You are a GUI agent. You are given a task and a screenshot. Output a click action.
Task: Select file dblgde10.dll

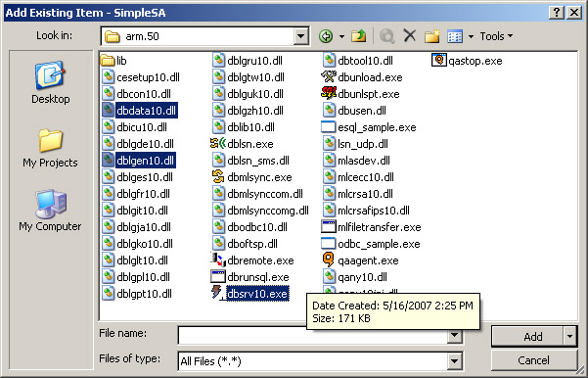[138, 144]
